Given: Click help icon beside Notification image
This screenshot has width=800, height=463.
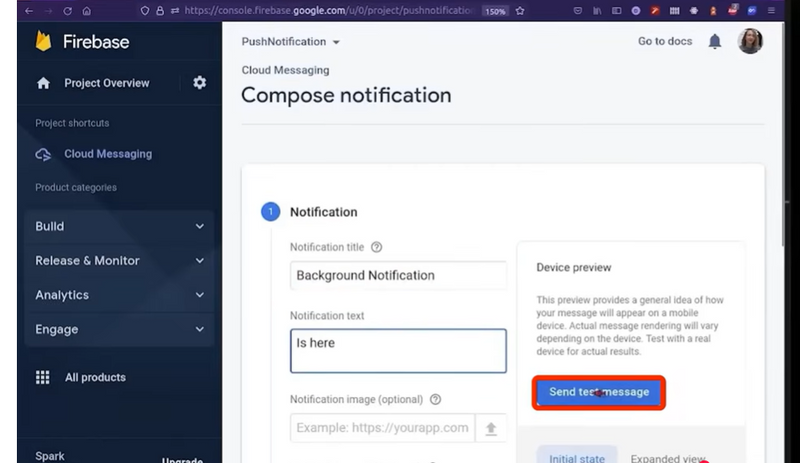Looking at the screenshot, I should pyautogui.click(x=435, y=399).
